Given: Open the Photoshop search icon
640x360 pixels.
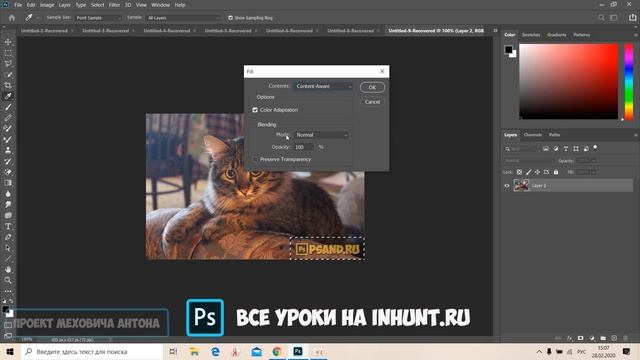Looking at the screenshot, I should [601, 18].
